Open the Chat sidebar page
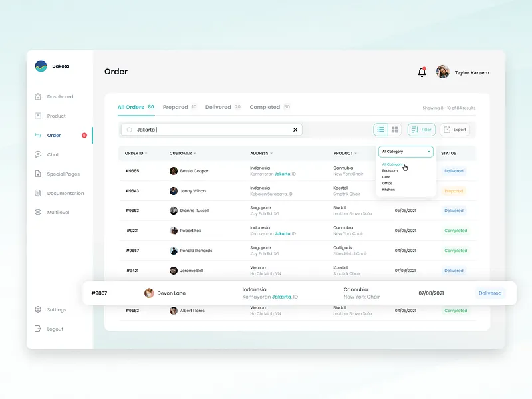 [47, 155]
